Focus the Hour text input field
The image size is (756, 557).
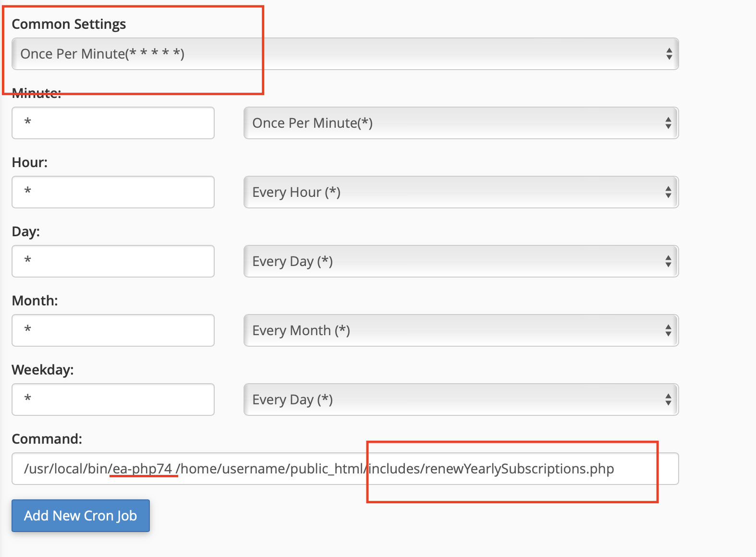click(113, 192)
